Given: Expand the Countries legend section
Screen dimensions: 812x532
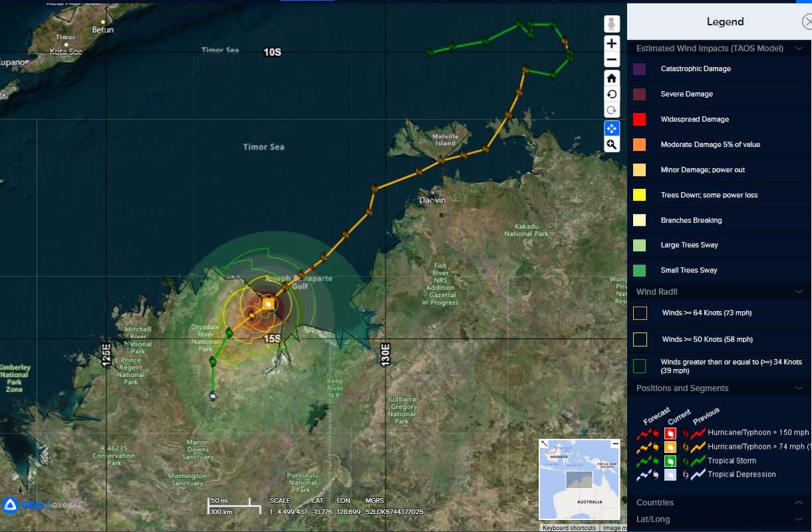Looking at the screenshot, I should point(798,503).
